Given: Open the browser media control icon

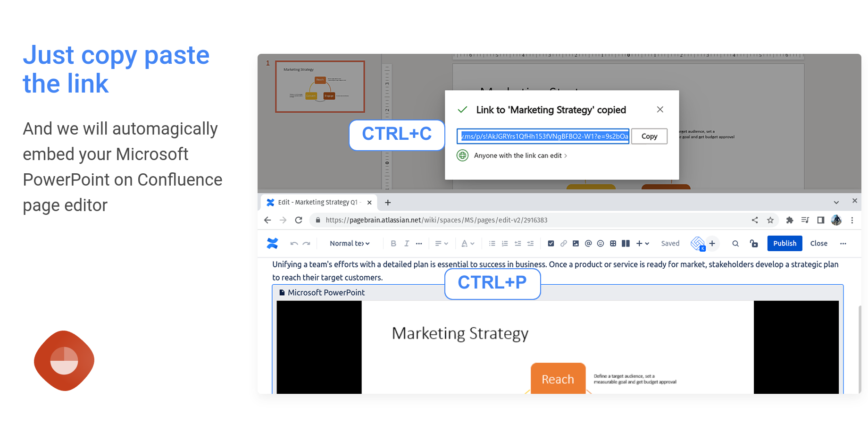Looking at the screenshot, I should (x=805, y=220).
